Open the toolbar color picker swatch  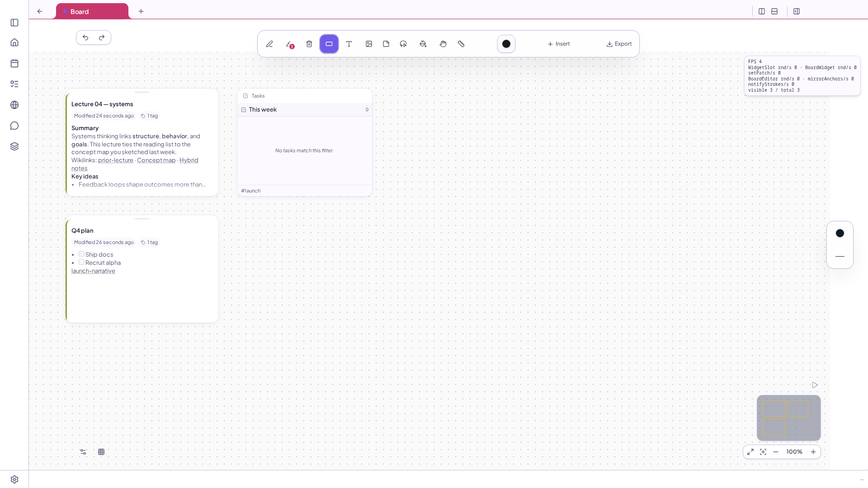click(506, 44)
